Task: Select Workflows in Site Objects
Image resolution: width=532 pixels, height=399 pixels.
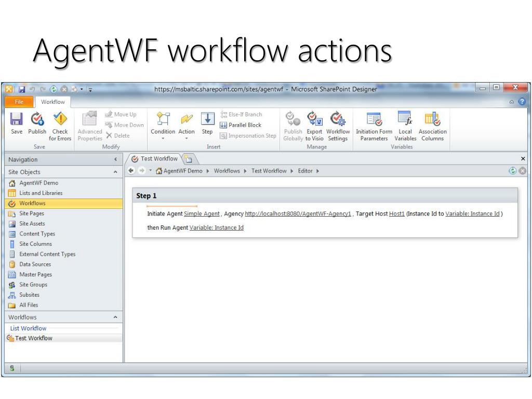Action: [x=64, y=203]
